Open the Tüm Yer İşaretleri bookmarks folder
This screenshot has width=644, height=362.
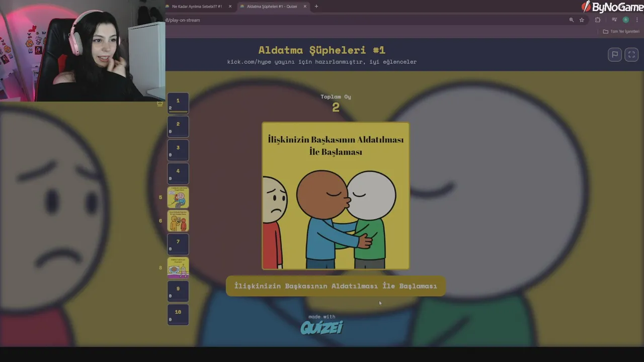(621, 31)
